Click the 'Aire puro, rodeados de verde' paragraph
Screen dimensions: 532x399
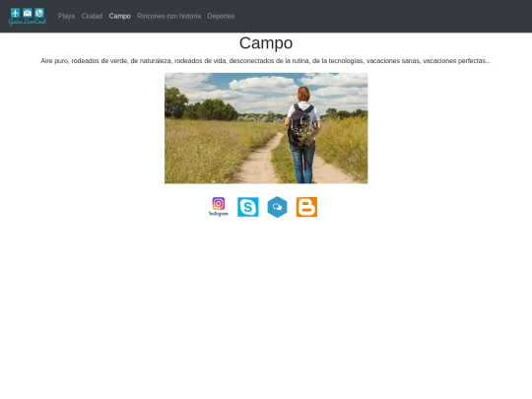266,61
